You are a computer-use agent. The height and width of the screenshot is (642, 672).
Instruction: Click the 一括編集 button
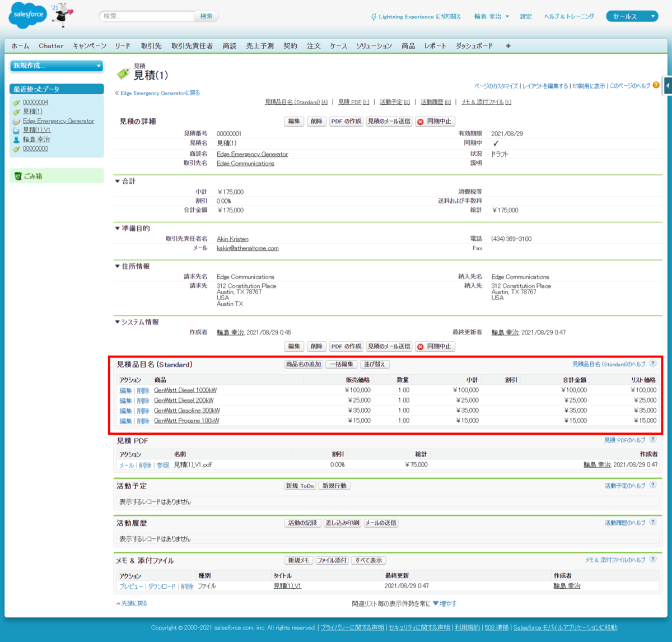[x=341, y=364]
